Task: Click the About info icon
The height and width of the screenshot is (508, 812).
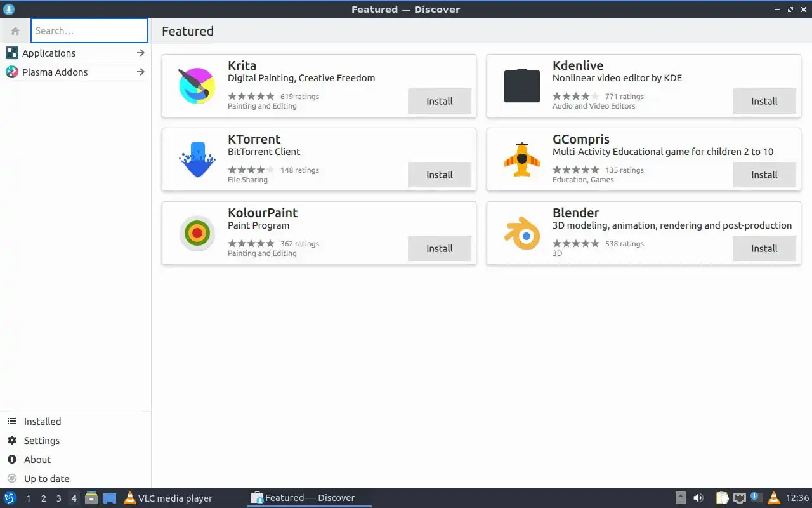Action: (11, 459)
